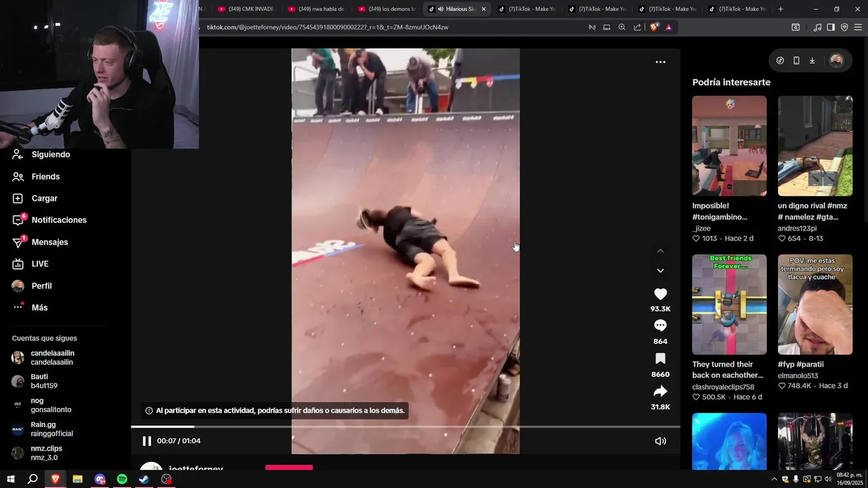
Task: Open Discord from the taskbar
Action: [x=100, y=479]
